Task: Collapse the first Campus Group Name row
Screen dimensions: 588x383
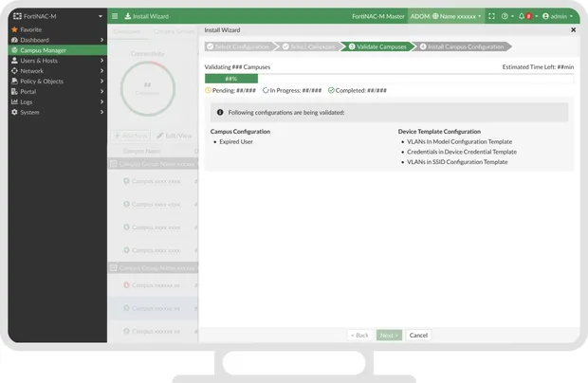Action: pyautogui.click(x=113, y=164)
